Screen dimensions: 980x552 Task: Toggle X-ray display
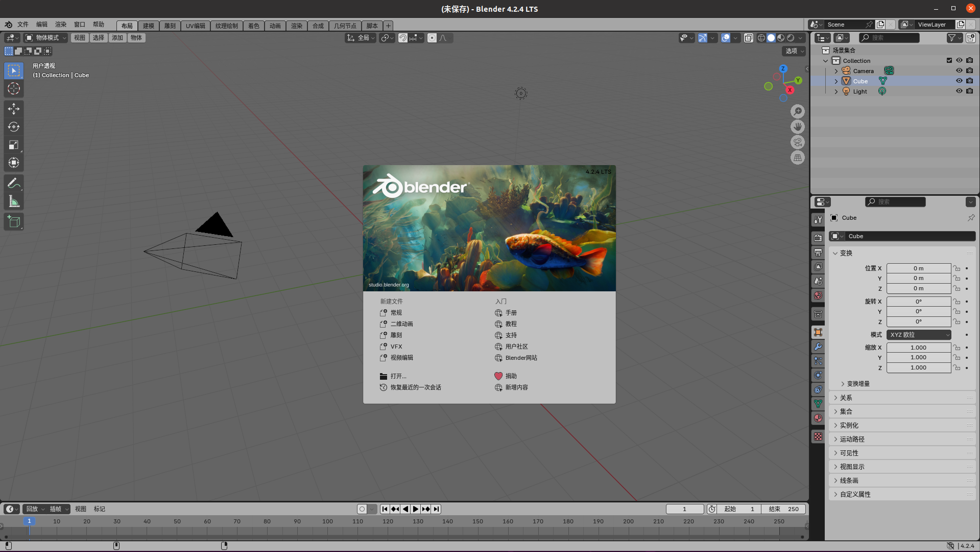[x=749, y=38]
